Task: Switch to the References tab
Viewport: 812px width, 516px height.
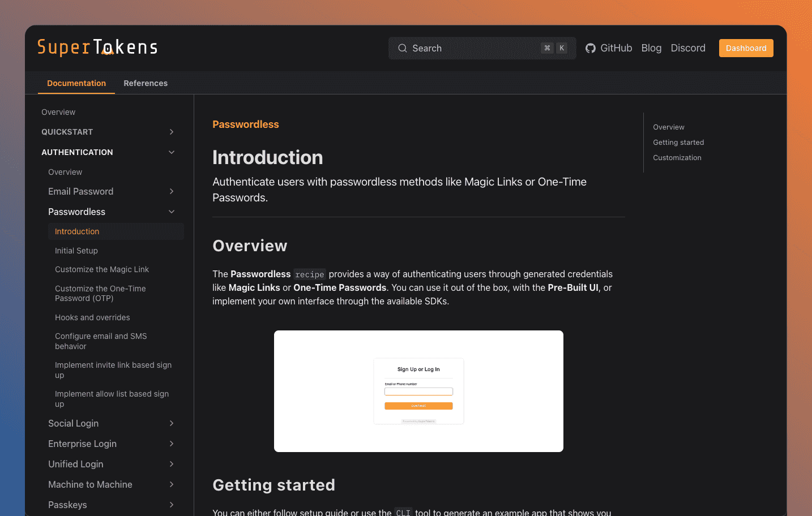Action: pyautogui.click(x=146, y=83)
